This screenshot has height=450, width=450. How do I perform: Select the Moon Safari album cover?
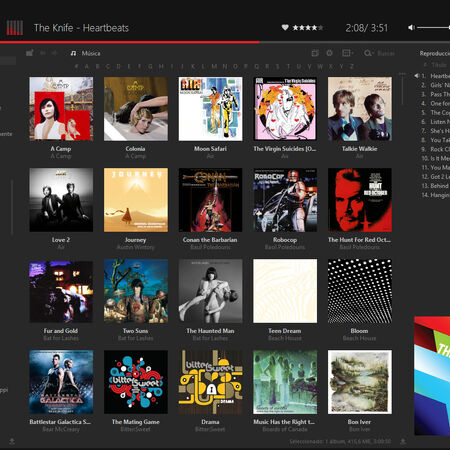click(210, 109)
